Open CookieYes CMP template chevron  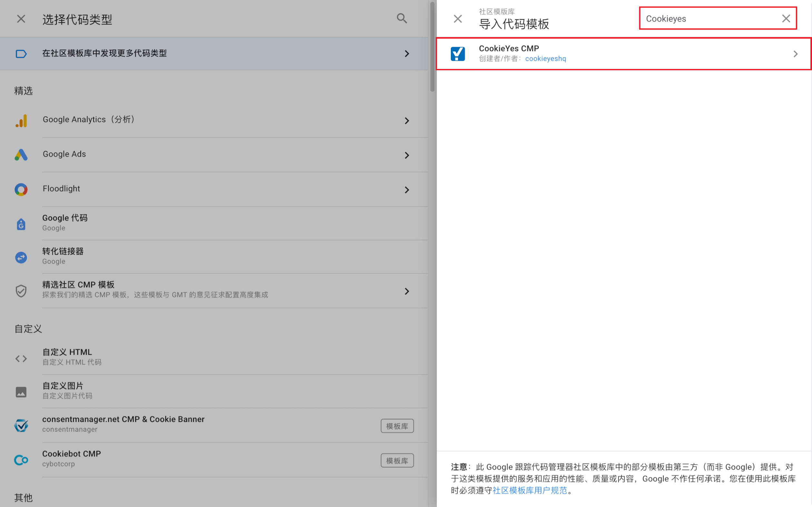[795, 54]
